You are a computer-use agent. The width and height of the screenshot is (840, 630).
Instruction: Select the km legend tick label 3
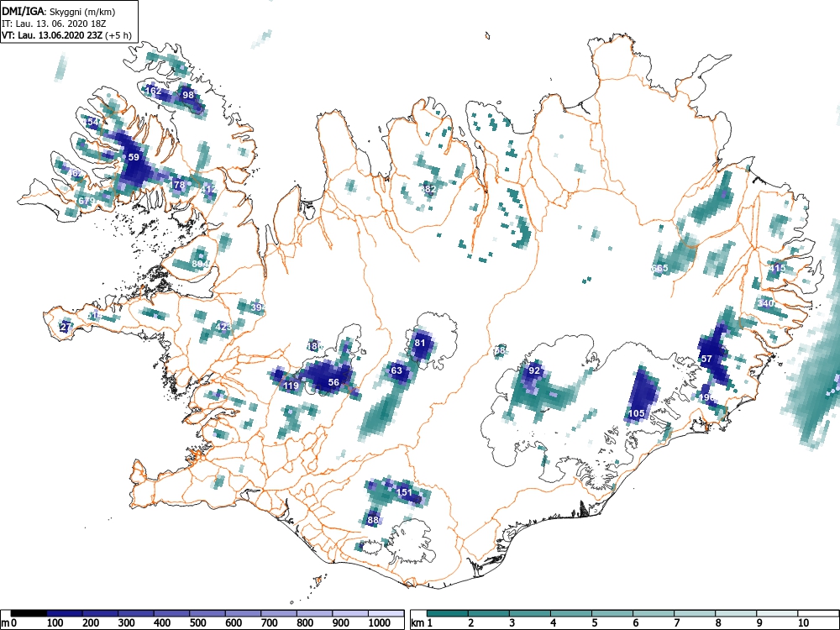pos(512,623)
